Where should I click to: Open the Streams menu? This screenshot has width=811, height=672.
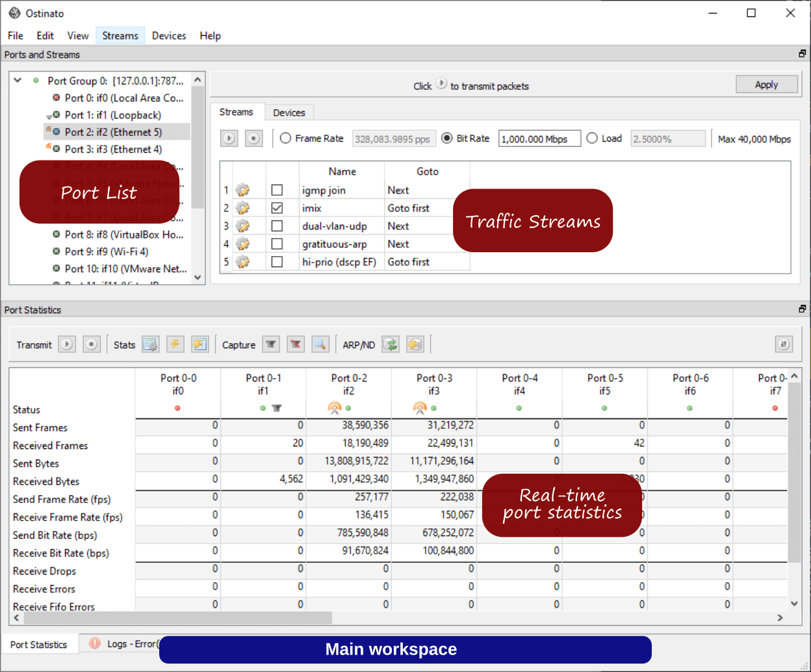120,36
